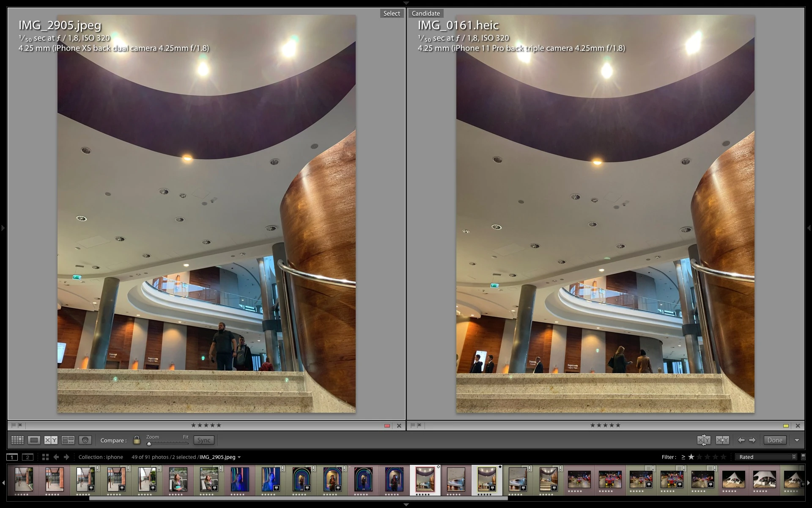Switch to main window display 1
812x508 pixels.
(12, 457)
